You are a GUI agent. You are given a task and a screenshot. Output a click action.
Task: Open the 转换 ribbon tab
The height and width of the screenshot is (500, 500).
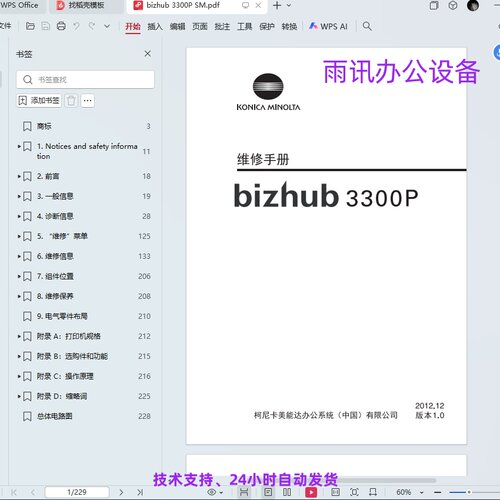tap(289, 26)
